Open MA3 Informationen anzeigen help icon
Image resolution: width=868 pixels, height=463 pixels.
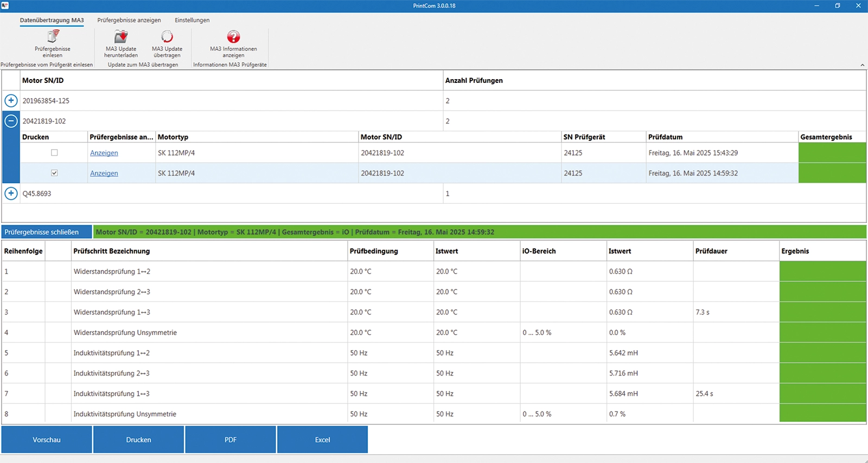[233, 37]
